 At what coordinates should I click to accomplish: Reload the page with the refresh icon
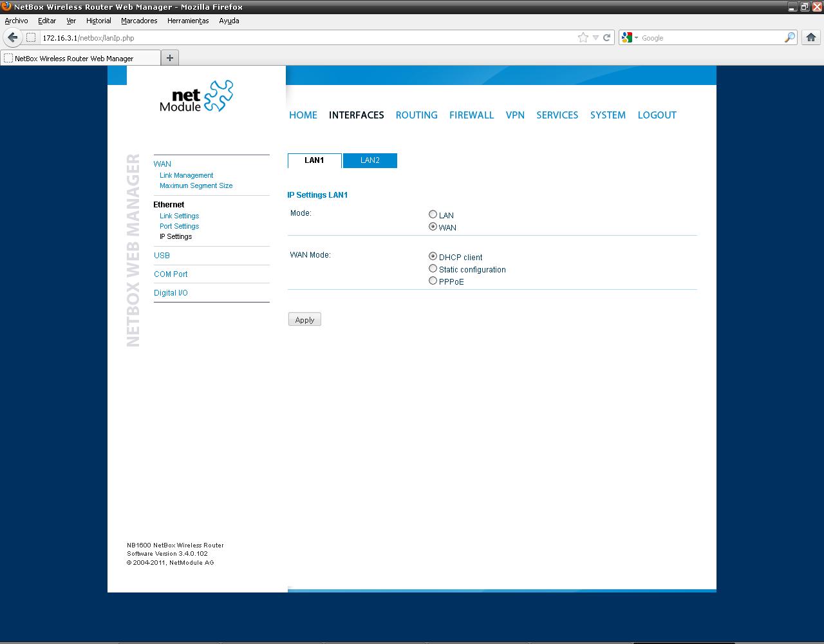(606, 37)
